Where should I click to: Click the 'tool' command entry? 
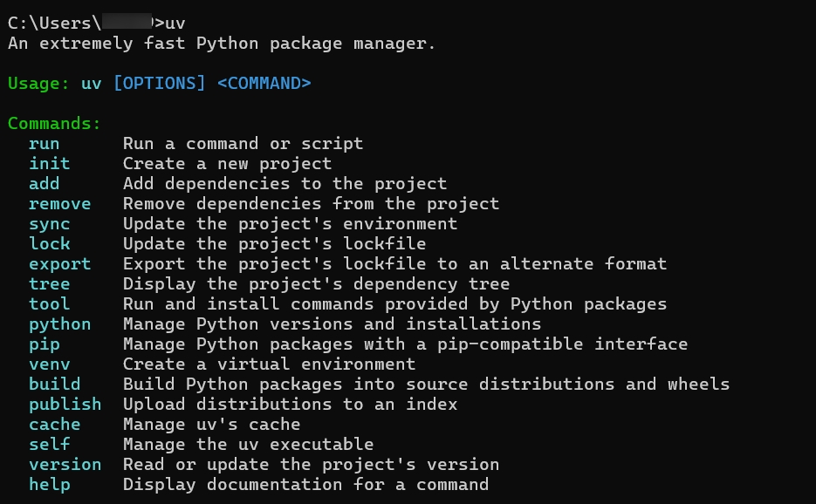[x=50, y=304]
